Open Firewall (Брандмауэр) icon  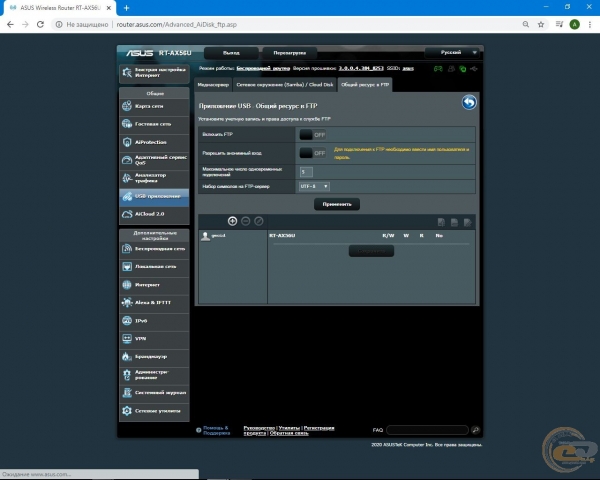pyautogui.click(x=127, y=356)
